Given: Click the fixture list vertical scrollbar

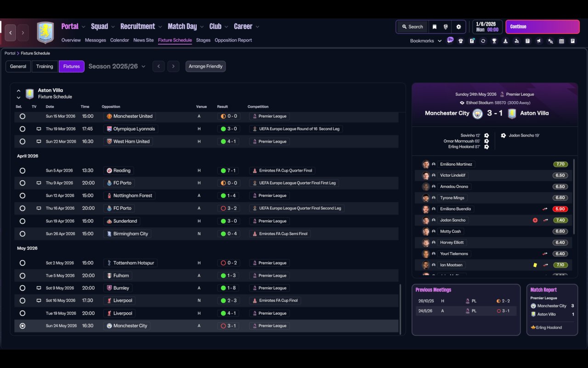Looking at the screenshot, I should click(x=401, y=309).
